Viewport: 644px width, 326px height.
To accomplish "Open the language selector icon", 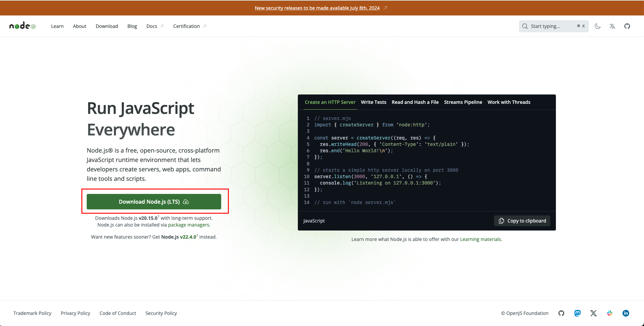I will click(612, 26).
